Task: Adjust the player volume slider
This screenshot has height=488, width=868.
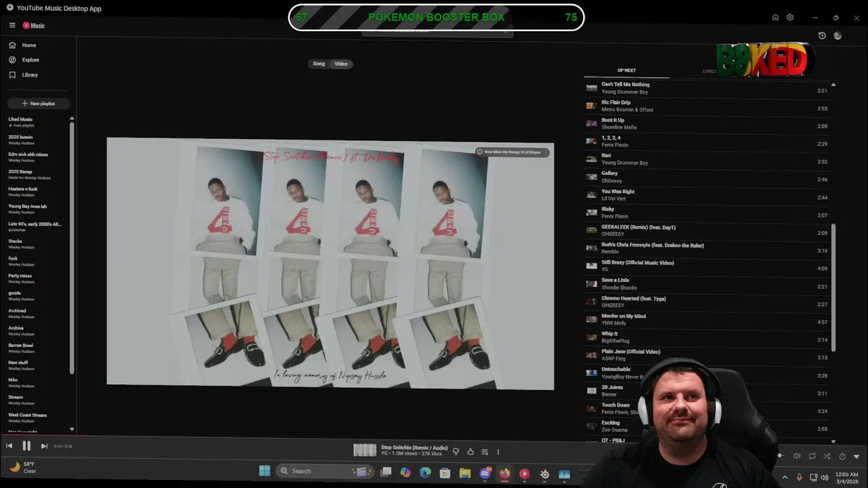Action: [x=781, y=456]
